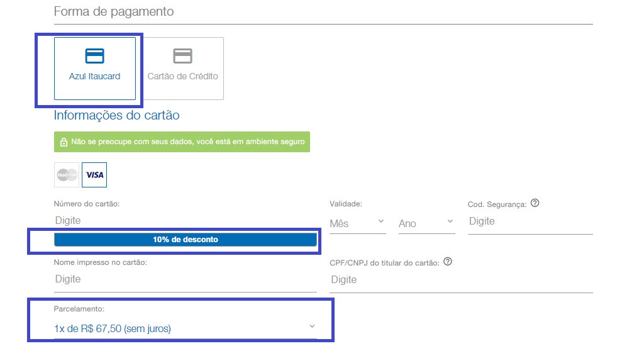Select the Mastercard brand logo
The width and height of the screenshot is (644, 346).
pos(67,175)
